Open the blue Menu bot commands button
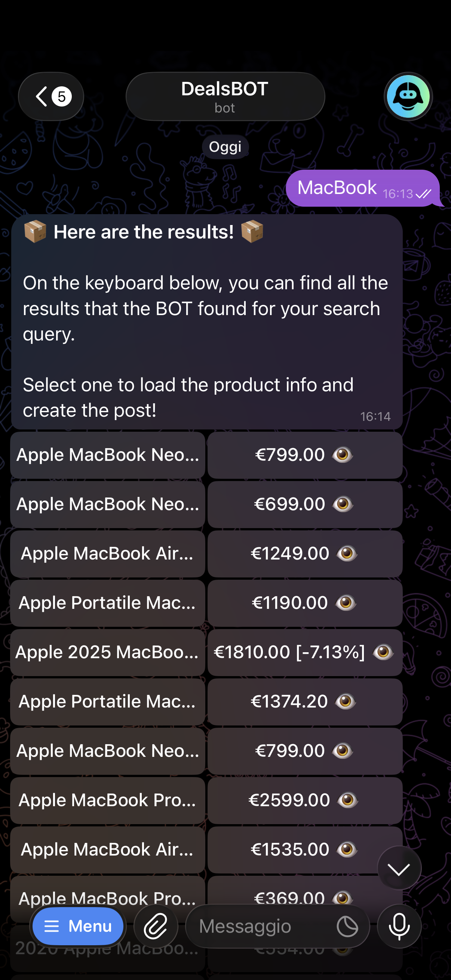This screenshot has height=980, width=451. [x=78, y=926]
